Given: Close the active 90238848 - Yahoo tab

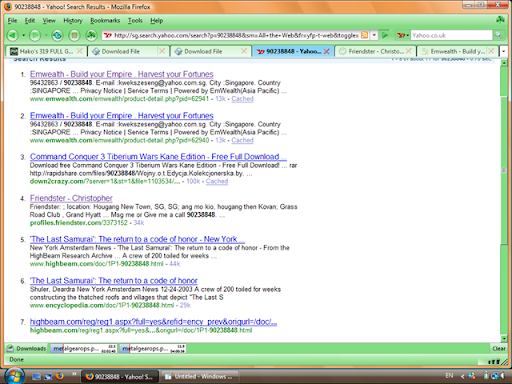Looking at the screenshot, I should pyautogui.click(x=326, y=51).
